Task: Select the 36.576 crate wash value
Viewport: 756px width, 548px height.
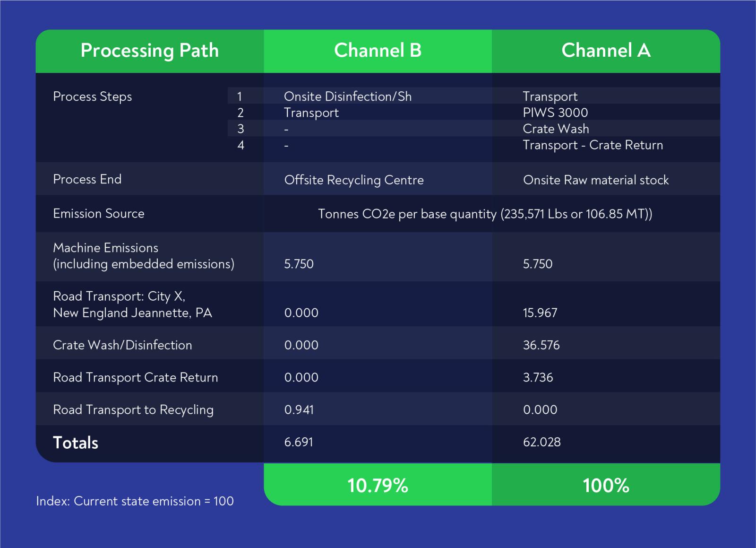Action: tap(541, 345)
